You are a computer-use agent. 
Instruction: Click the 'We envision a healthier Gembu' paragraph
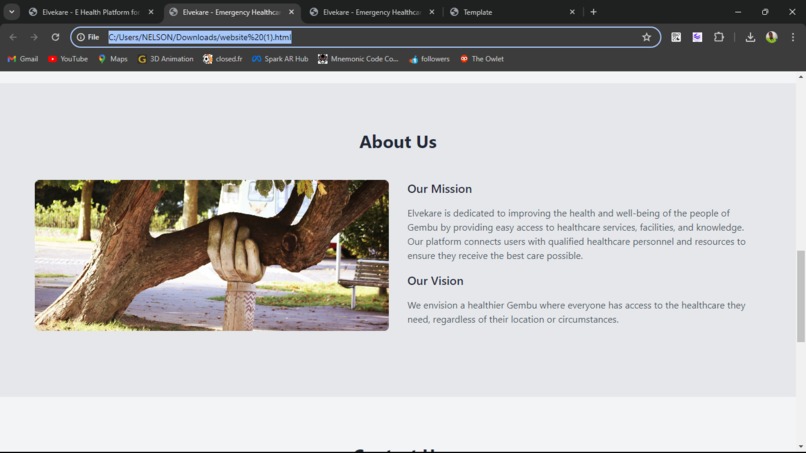pos(576,312)
